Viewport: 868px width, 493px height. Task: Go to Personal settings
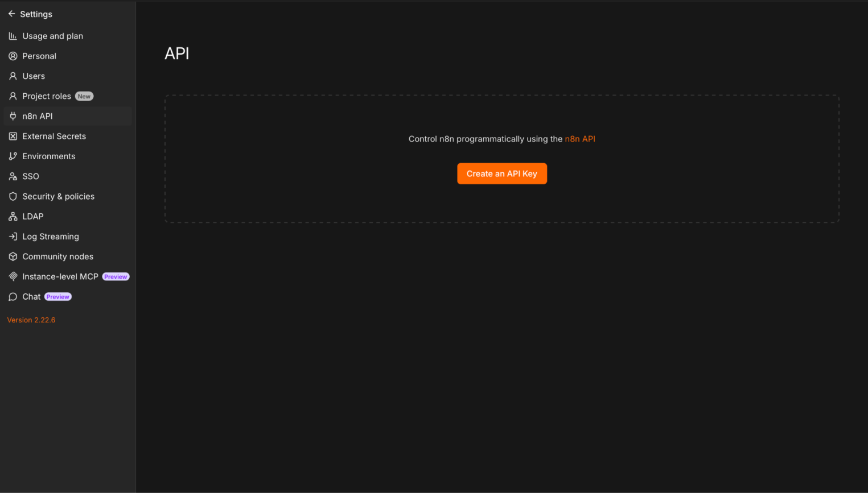point(68,56)
